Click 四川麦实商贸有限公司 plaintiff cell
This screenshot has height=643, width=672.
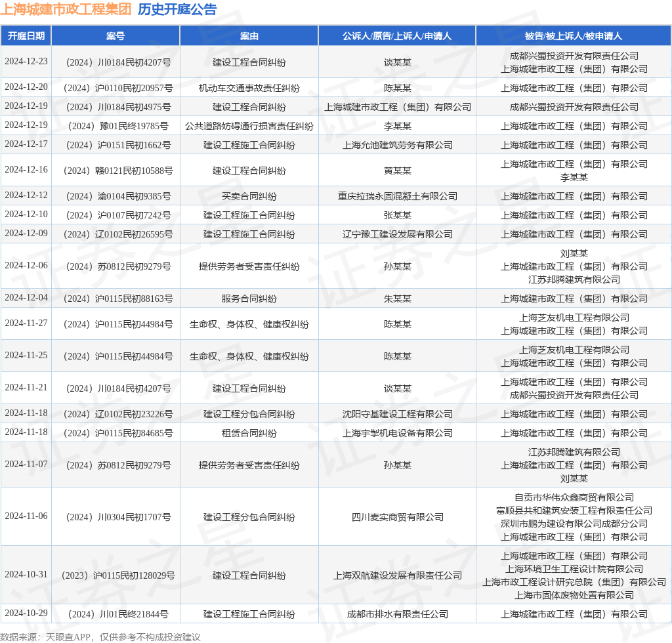pyautogui.click(x=398, y=517)
